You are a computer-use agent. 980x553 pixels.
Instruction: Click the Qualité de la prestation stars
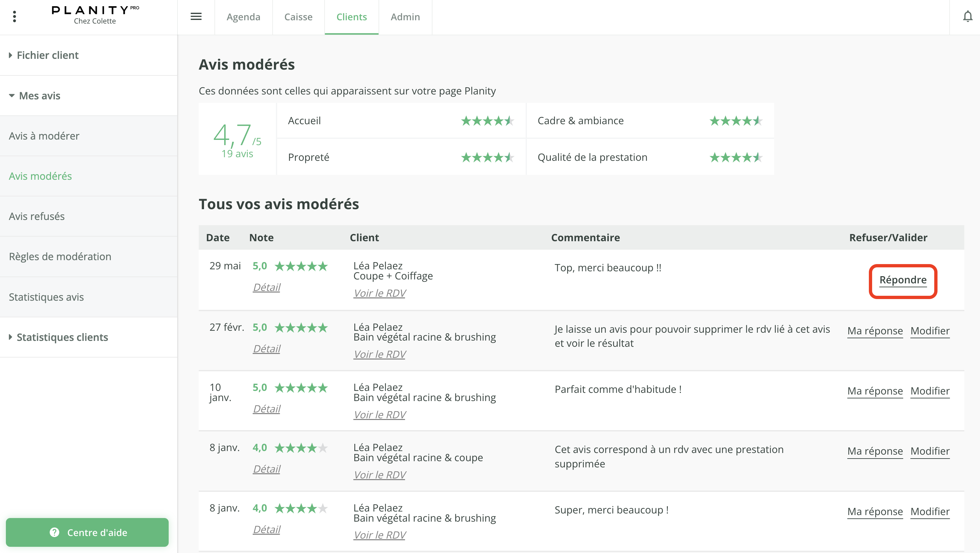pos(736,158)
